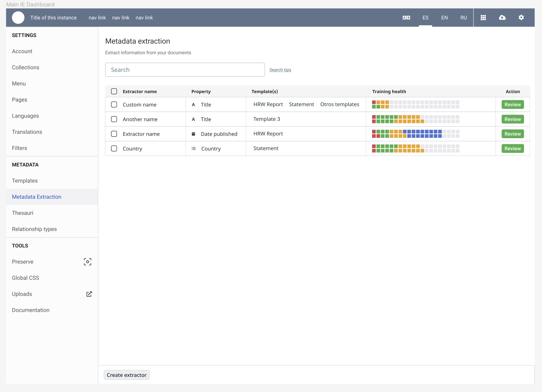Click the Create extractor button
The height and width of the screenshot is (392, 542).
tap(126, 375)
